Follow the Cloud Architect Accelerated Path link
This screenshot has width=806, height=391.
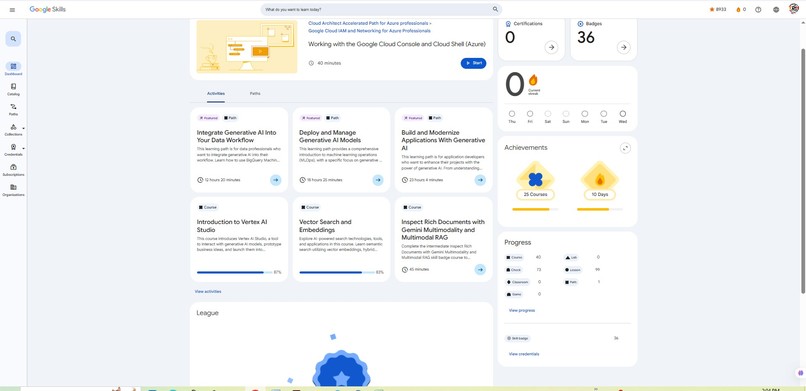coord(370,23)
